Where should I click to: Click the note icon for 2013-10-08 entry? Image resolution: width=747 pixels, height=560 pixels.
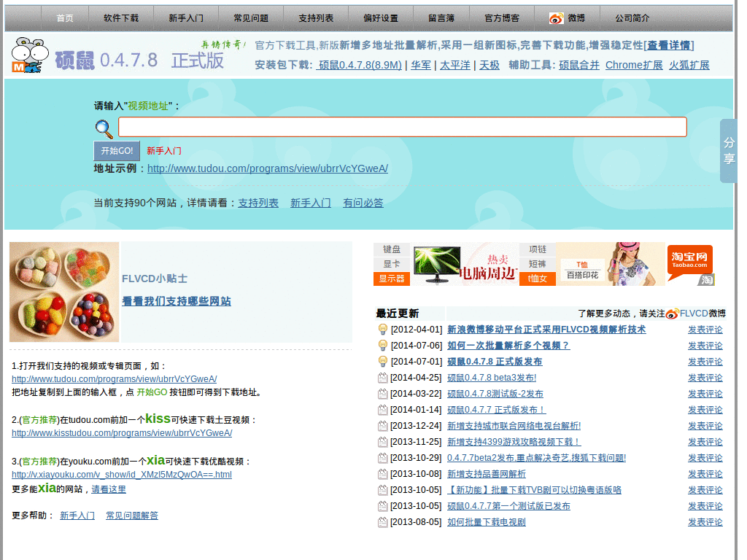click(382, 474)
